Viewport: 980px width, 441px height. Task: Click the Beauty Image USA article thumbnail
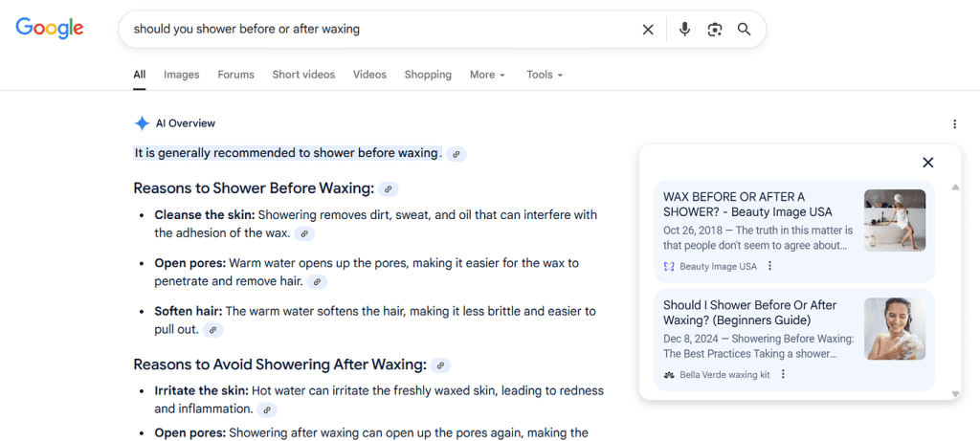pos(895,220)
